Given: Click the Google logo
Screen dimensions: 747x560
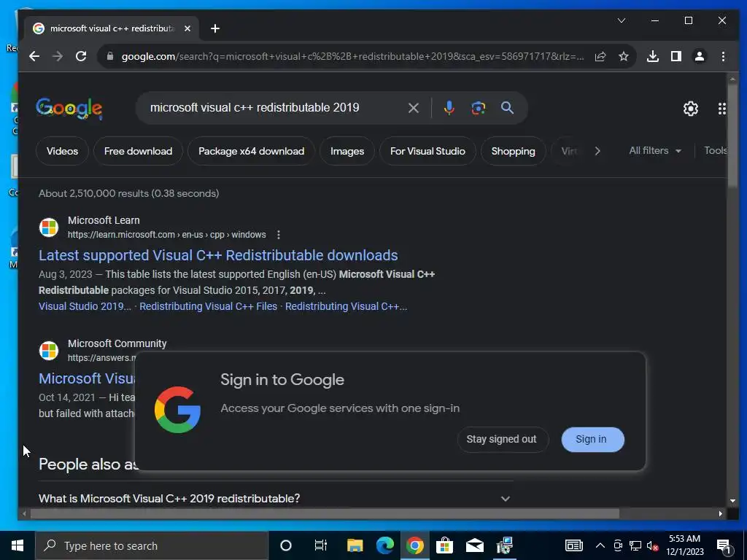Looking at the screenshot, I should click(x=69, y=109).
